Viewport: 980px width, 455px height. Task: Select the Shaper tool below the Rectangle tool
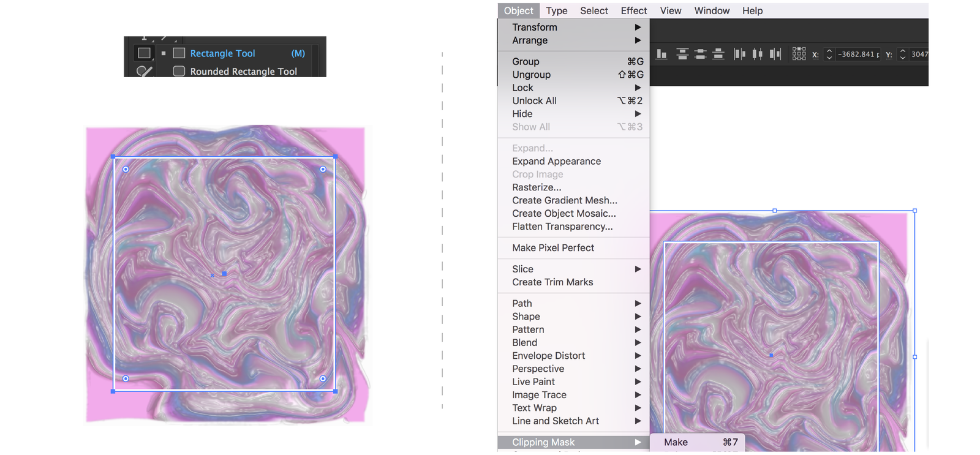point(144,71)
